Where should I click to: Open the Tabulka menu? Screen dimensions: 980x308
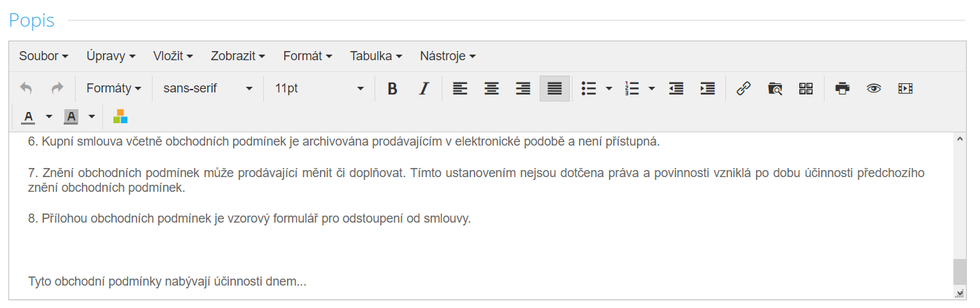pos(376,55)
